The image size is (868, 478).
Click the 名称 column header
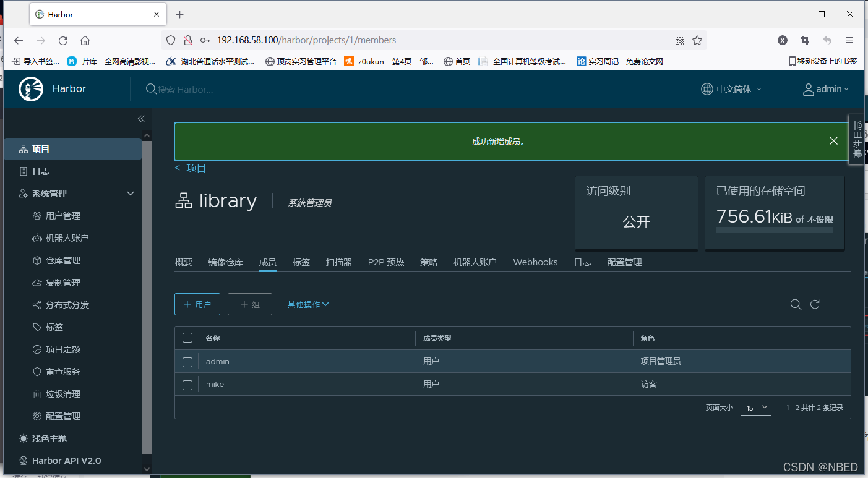tap(213, 338)
